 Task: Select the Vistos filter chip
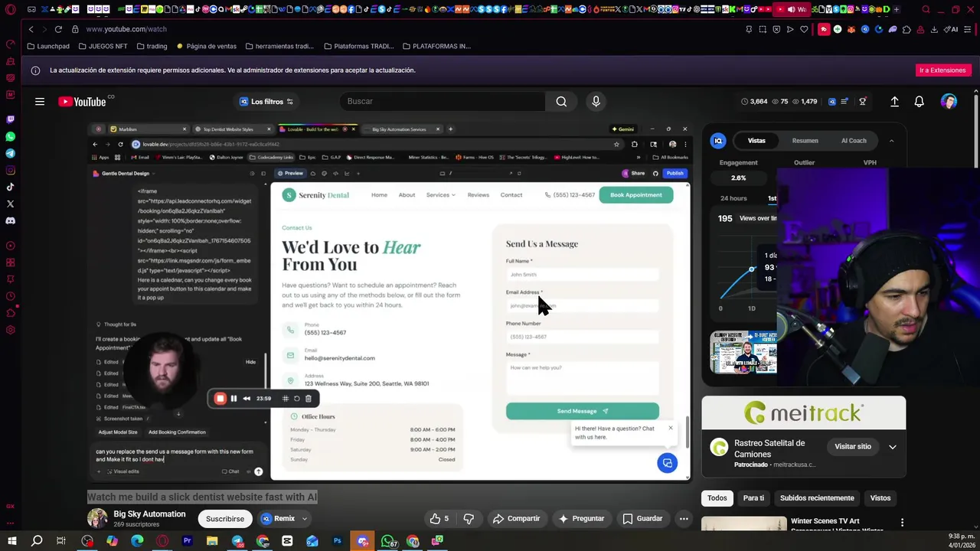pyautogui.click(x=880, y=498)
